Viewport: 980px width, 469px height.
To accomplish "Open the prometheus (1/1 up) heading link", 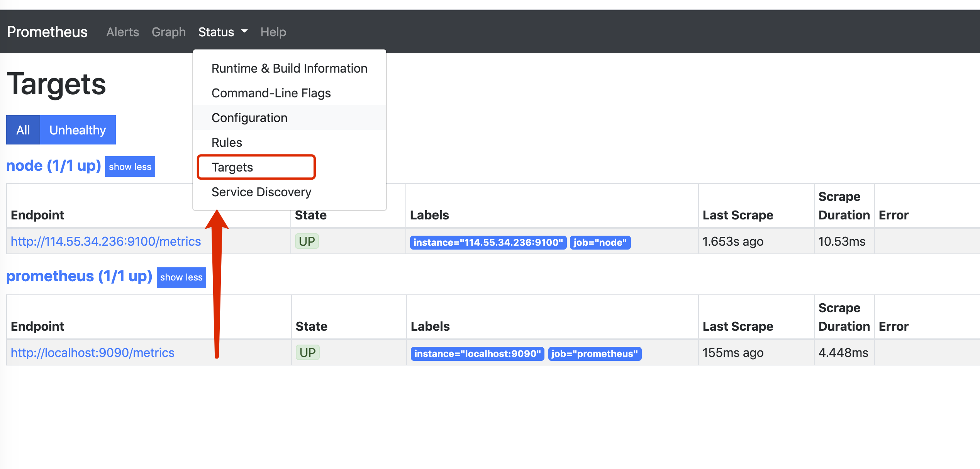I will pos(79,276).
